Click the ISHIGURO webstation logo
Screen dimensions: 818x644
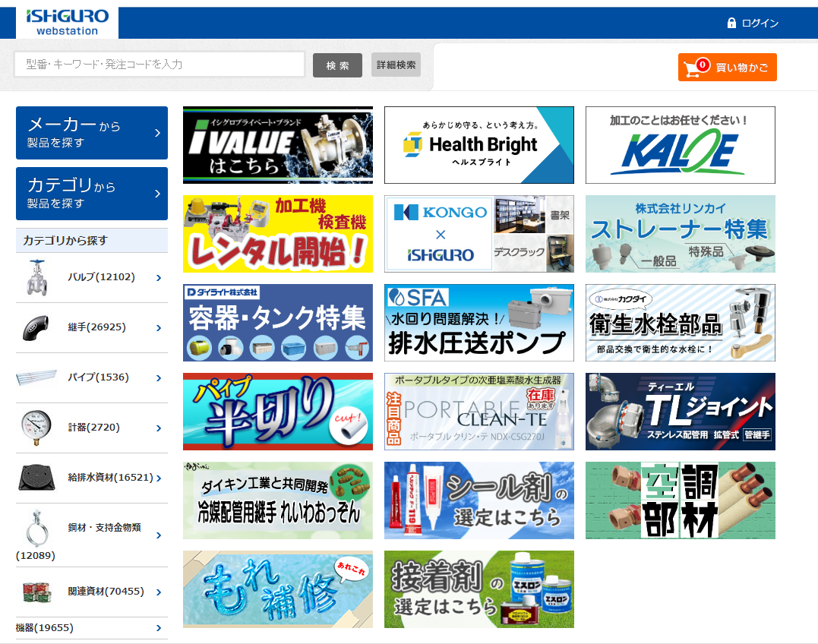coord(67,22)
